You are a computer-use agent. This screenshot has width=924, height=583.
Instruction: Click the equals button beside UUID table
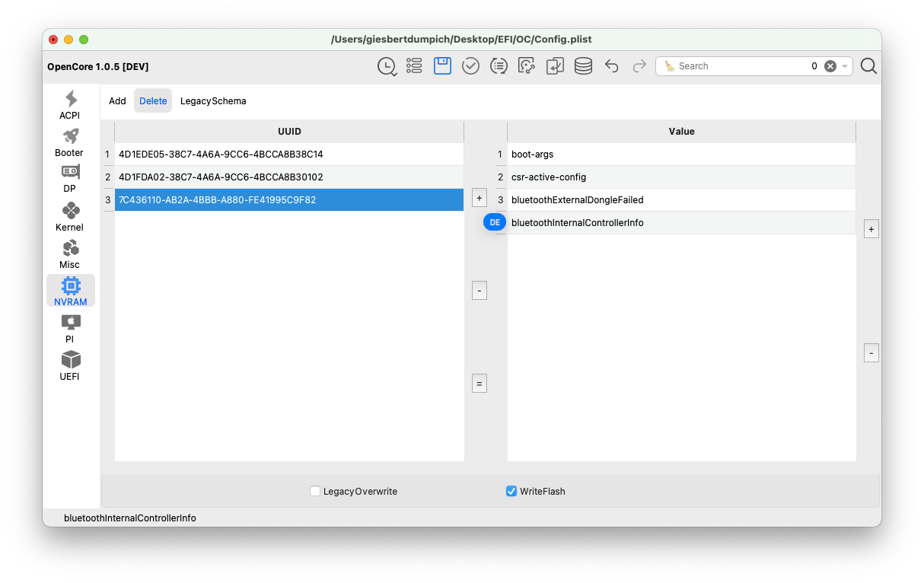pyautogui.click(x=480, y=384)
